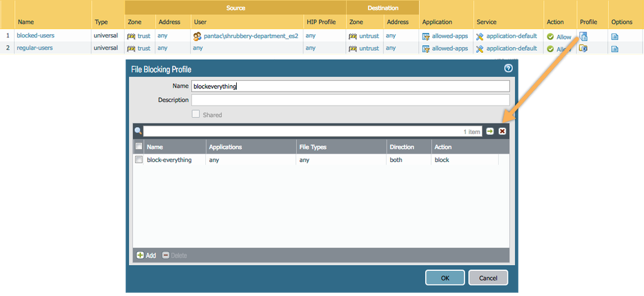The image size is (644, 296).
Task: Clear the filter with red X icon
Action: coord(502,131)
